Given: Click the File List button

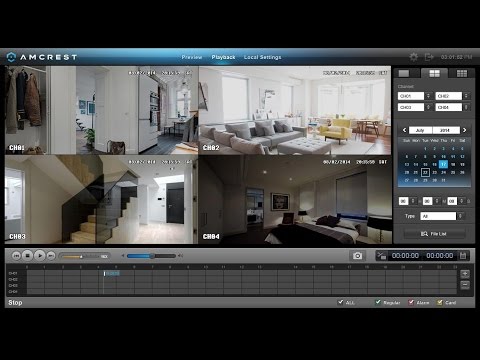Looking at the screenshot, I should coord(434,234).
